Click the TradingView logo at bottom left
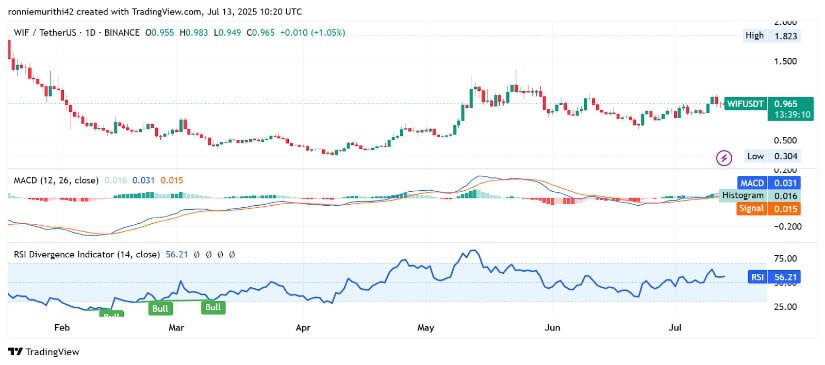 (x=44, y=351)
